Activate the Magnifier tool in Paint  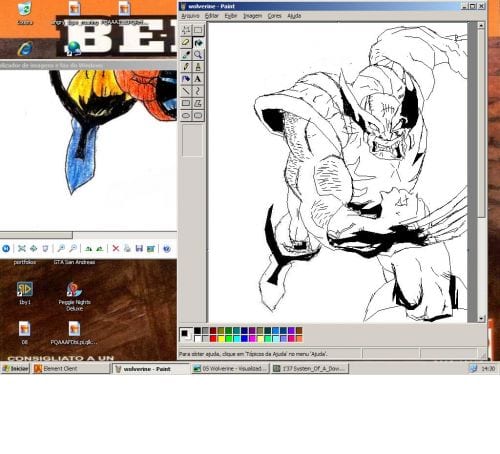tap(198, 55)
